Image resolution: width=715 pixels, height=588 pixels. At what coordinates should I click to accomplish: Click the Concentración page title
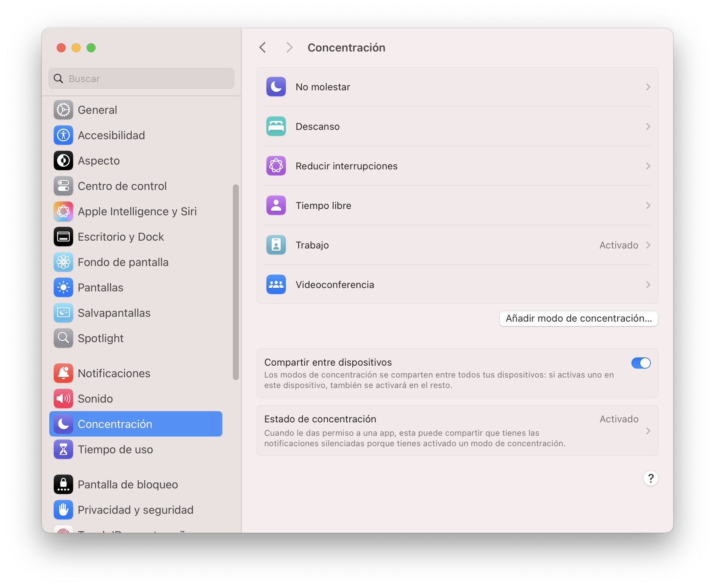point(346,47)
